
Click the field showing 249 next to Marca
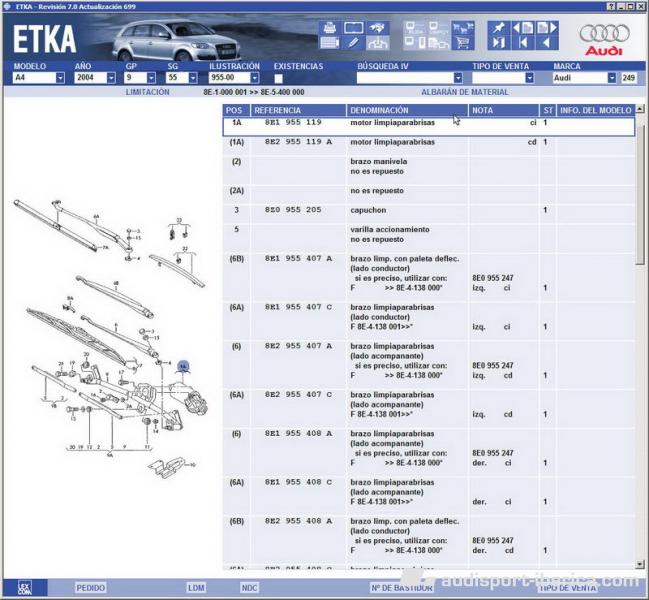(629, 78)
